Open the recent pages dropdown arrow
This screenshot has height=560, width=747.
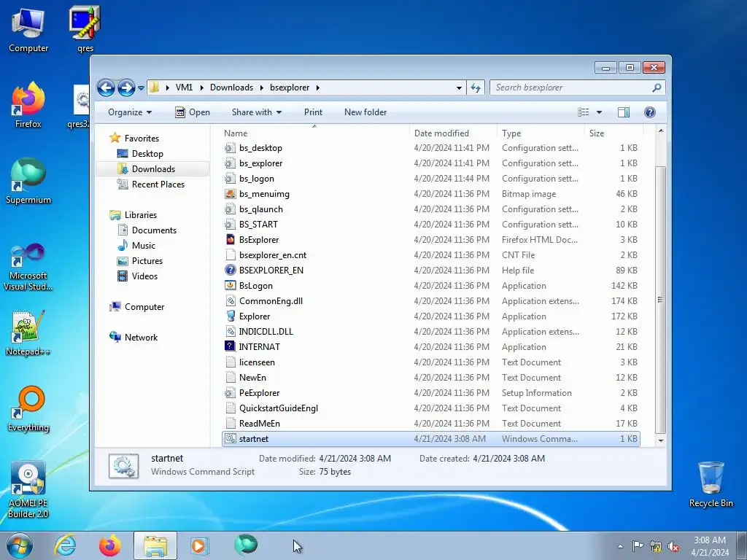[141, 88]
